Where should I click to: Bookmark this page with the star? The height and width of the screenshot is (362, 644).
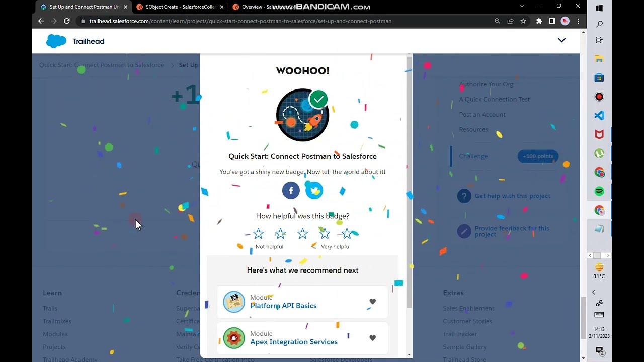point(523,21)
